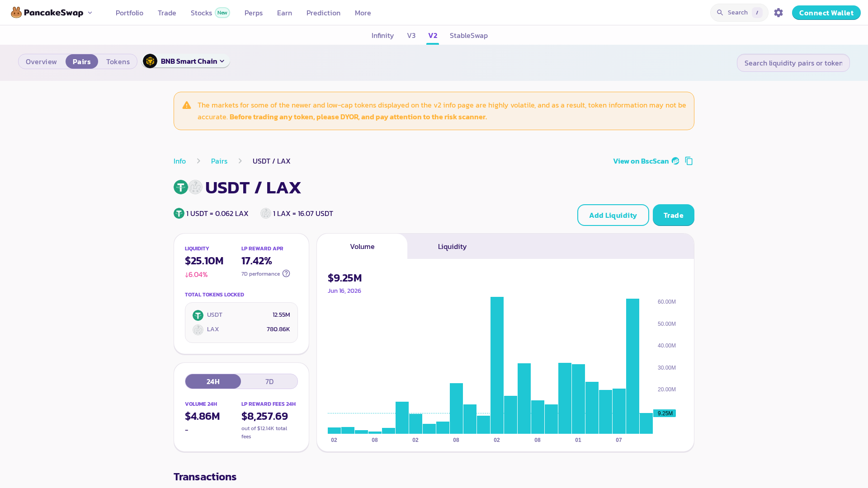Click the tallest volume bar near 60.00M
Screen dimensions: 868x488
[497, 365]
